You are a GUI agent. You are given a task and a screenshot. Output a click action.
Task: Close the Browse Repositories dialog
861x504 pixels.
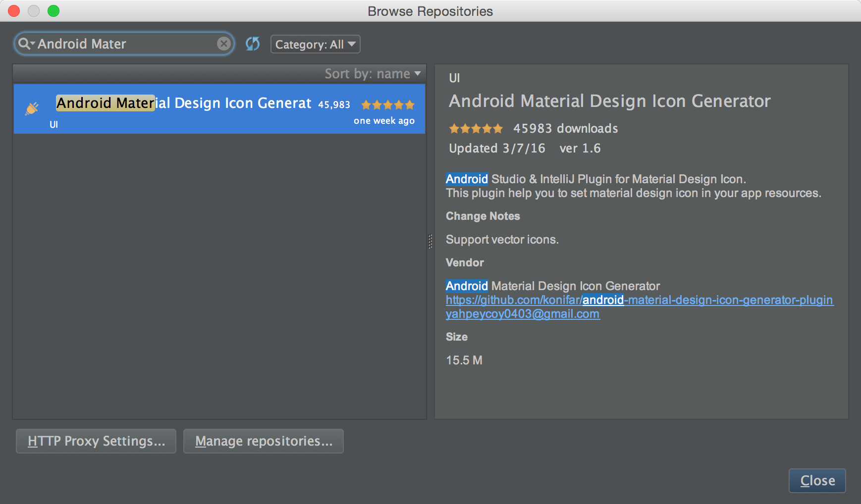click(816, 480)
